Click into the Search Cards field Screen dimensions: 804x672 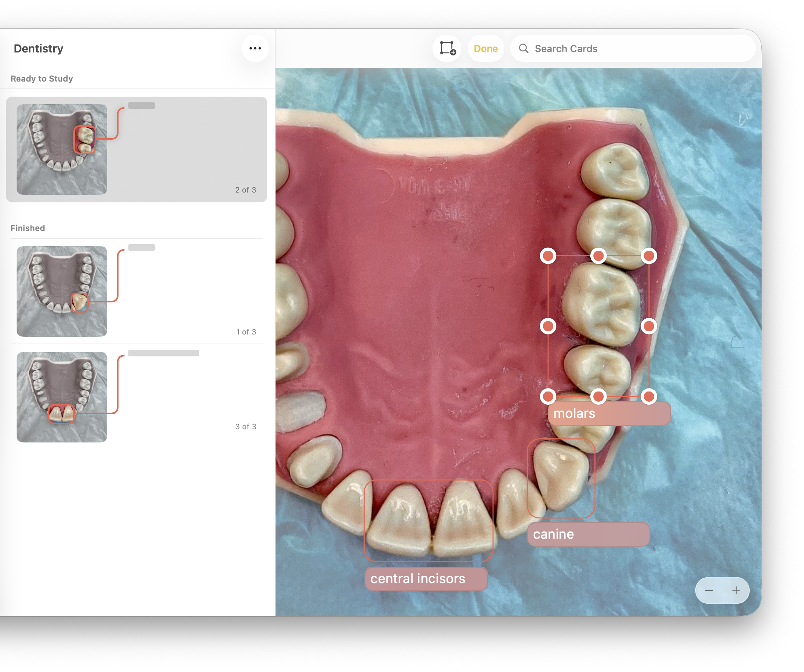[633, 49]
